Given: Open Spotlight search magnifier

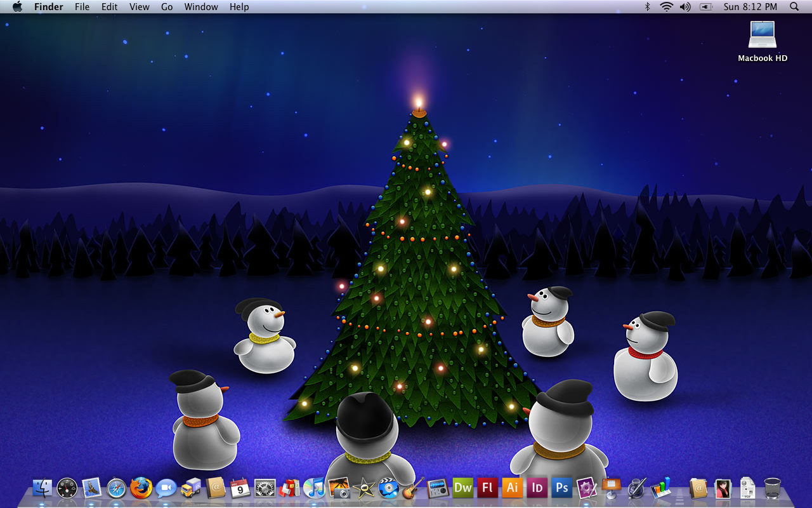Looking at the screenshot, I should pyautogui.click(x=794, y=7).
